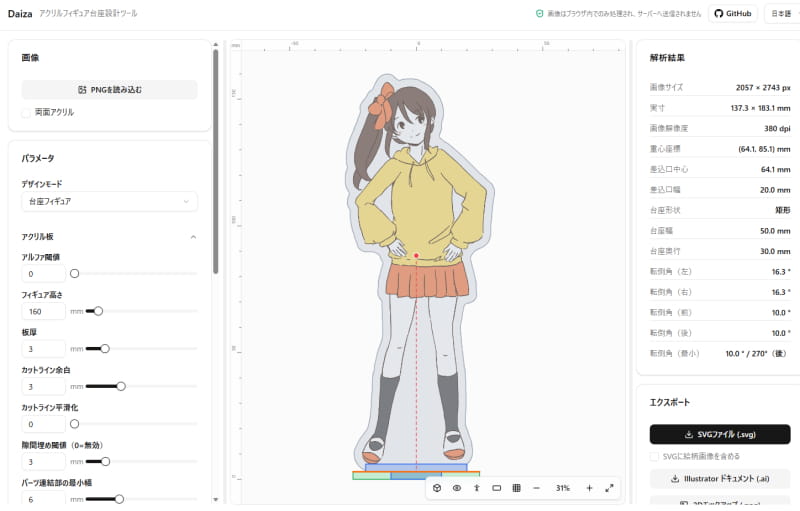Image resolution: width=800 pixels, height=511 pixels.
Task: Enable the SVGに絵柄画像を含める checkbox
Action: tap(654, 456)
